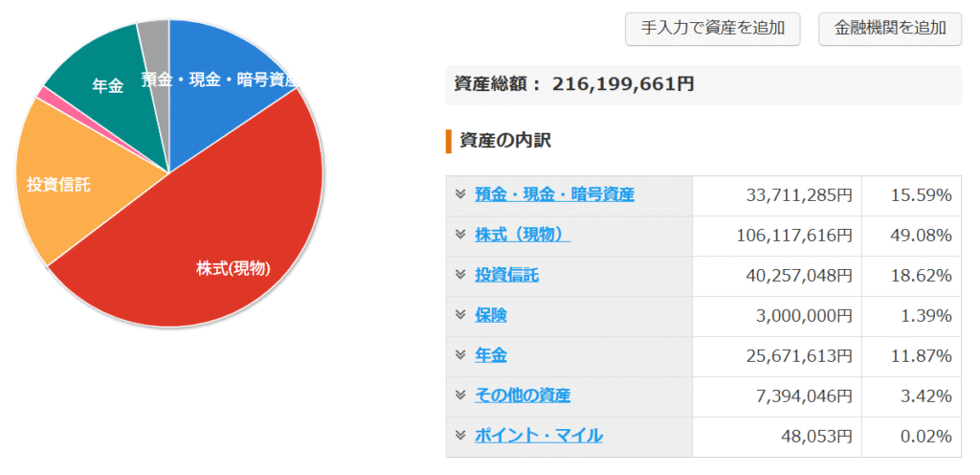Open the 預金・現金・暗号資産 link
980x475 pixels.
coord(554,194)
